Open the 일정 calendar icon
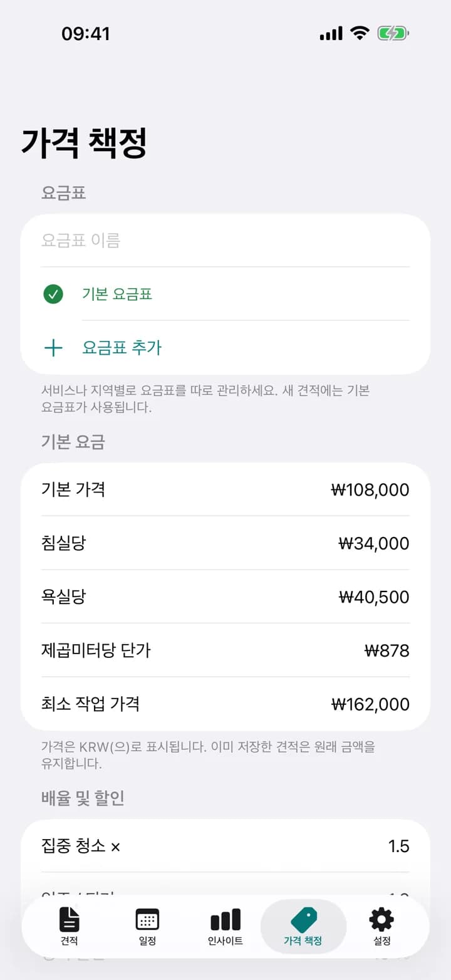The image size is (451, 980). pos(147,919)
